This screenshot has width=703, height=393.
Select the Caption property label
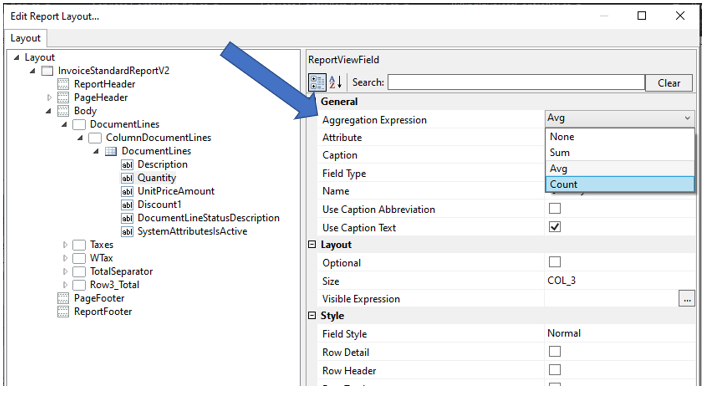point(340,155)
